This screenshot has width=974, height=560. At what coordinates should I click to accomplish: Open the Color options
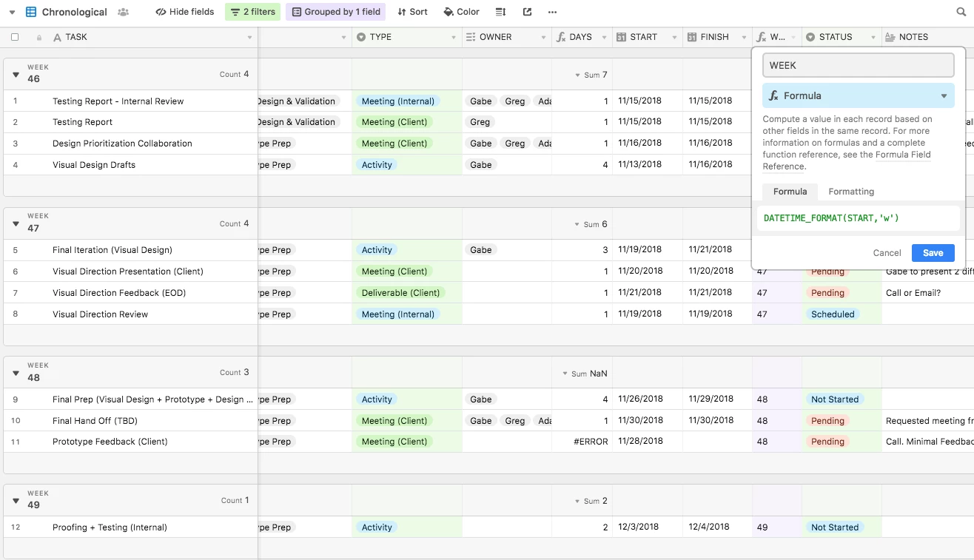tap(462, 12)
